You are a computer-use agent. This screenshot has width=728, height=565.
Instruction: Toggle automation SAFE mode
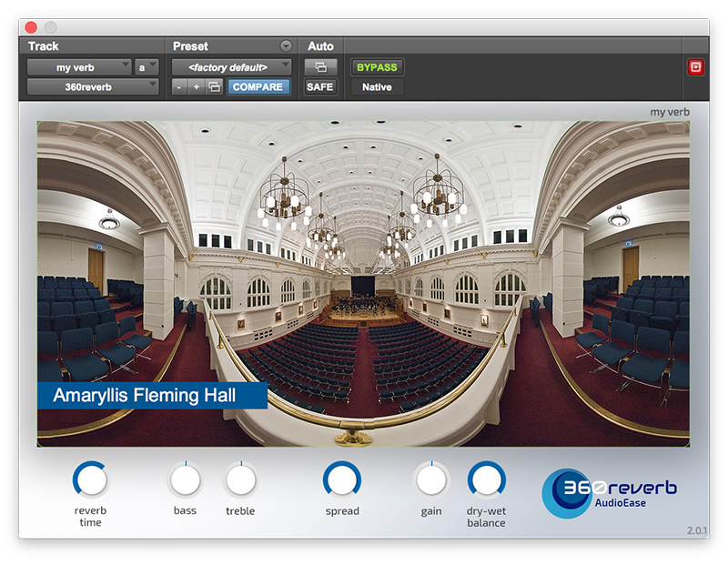320,86
